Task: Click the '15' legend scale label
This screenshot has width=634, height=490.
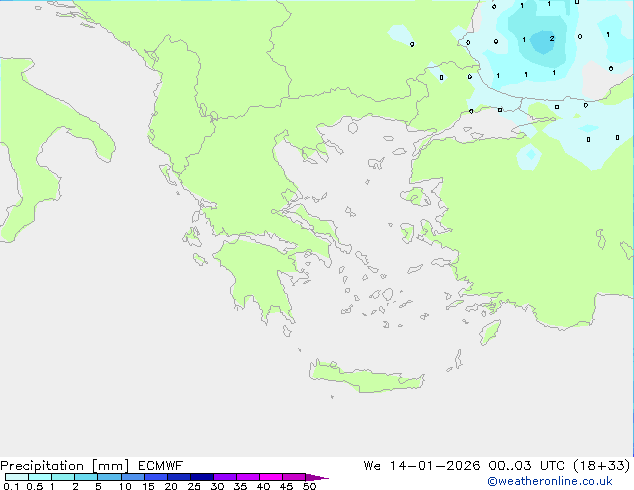Action: [x=148, y=486]
